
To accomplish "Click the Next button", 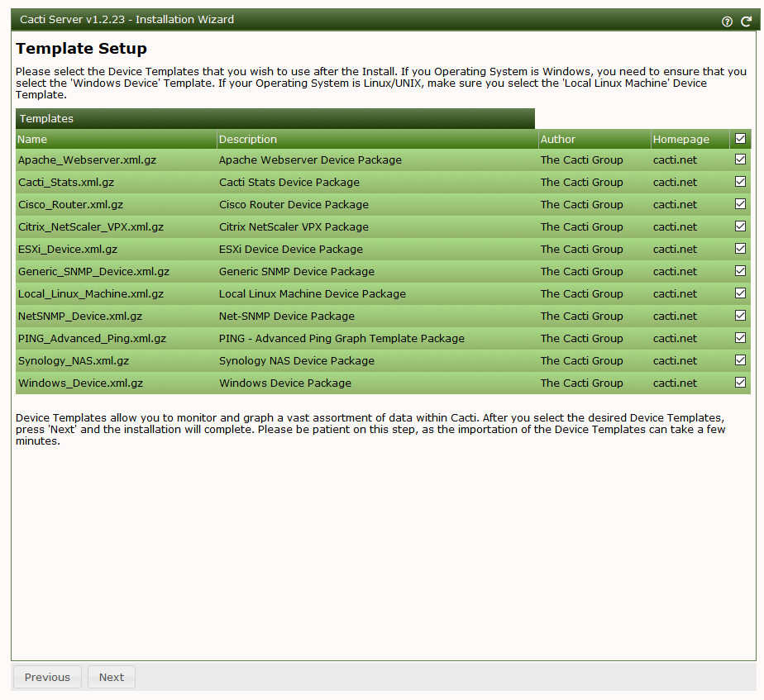I will [x=112, y=677].
